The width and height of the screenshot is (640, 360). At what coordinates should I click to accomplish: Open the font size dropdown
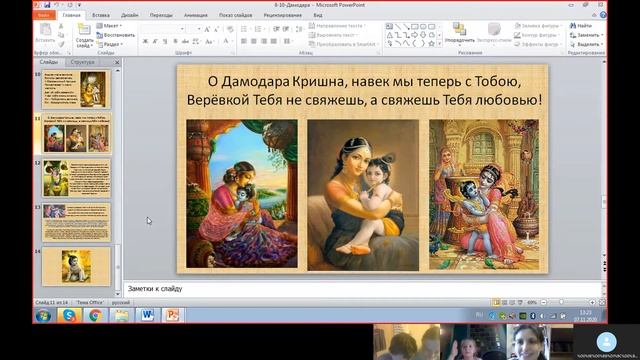coord(199,29)
